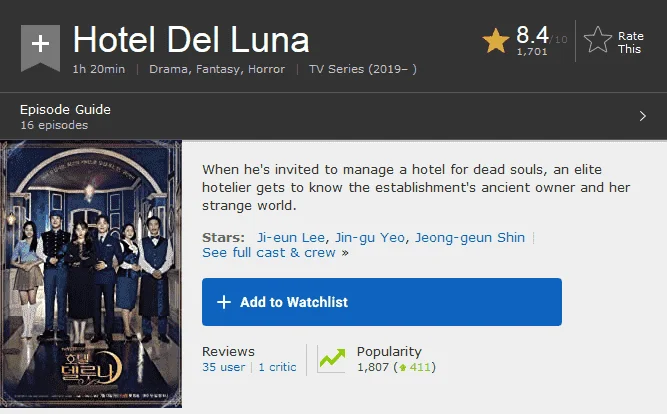Open Ji-eun Lee's profile link

[x=291, y=237]
